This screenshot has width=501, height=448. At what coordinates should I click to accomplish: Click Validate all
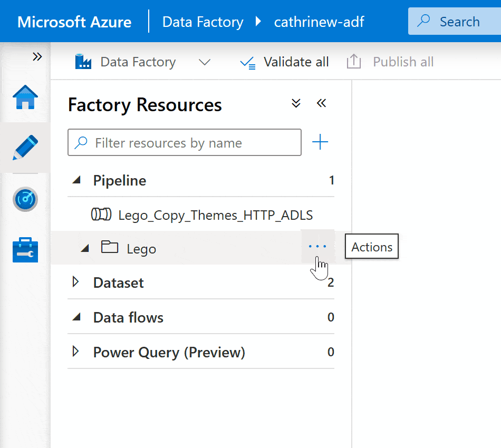click(285, 62)
